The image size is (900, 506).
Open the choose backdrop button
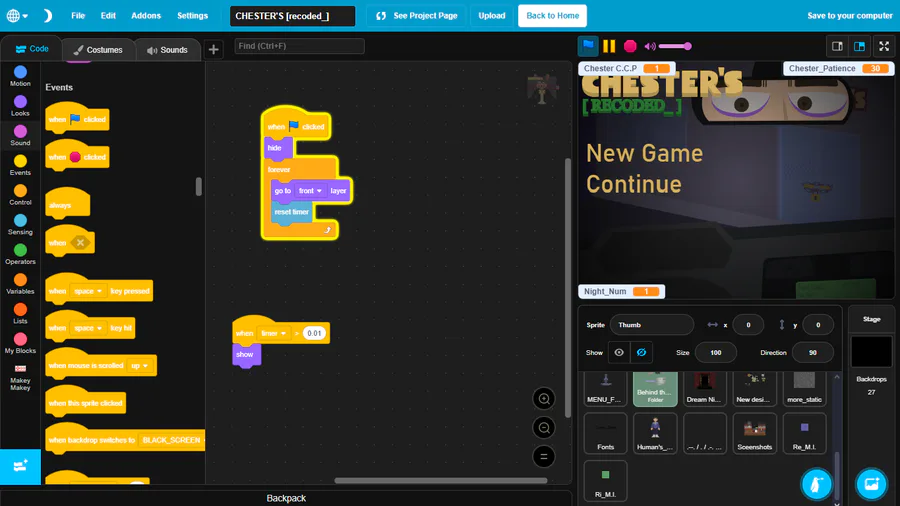pyautogui.click(x=871, y=484)
